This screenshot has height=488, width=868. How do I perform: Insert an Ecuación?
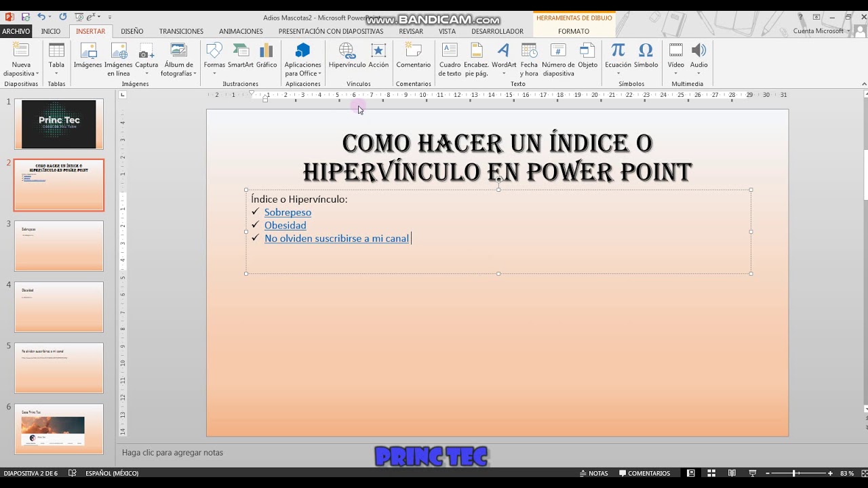click(x=618, y=60)
